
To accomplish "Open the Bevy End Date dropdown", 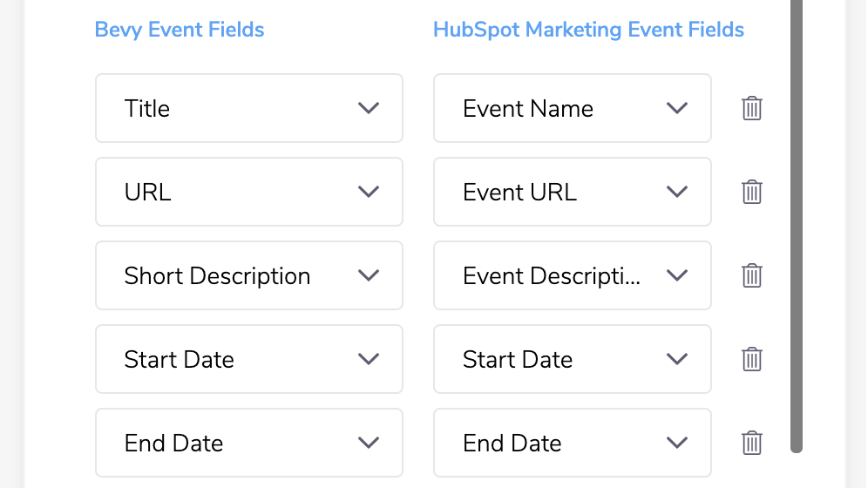I will click(249, 442).
